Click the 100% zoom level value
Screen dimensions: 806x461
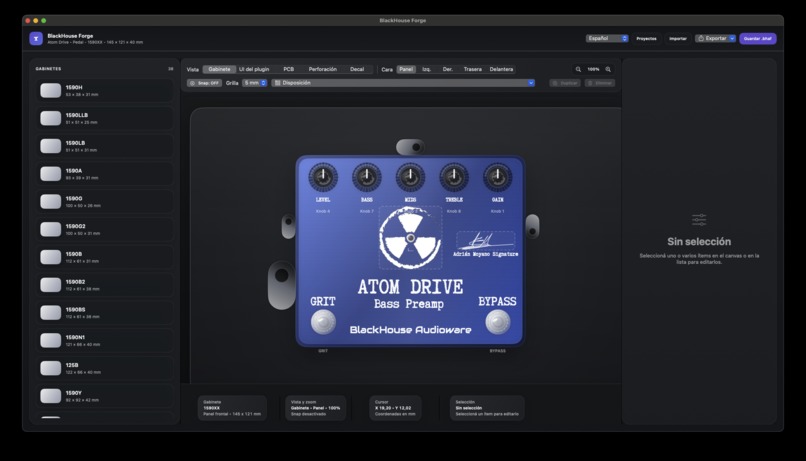593,69
